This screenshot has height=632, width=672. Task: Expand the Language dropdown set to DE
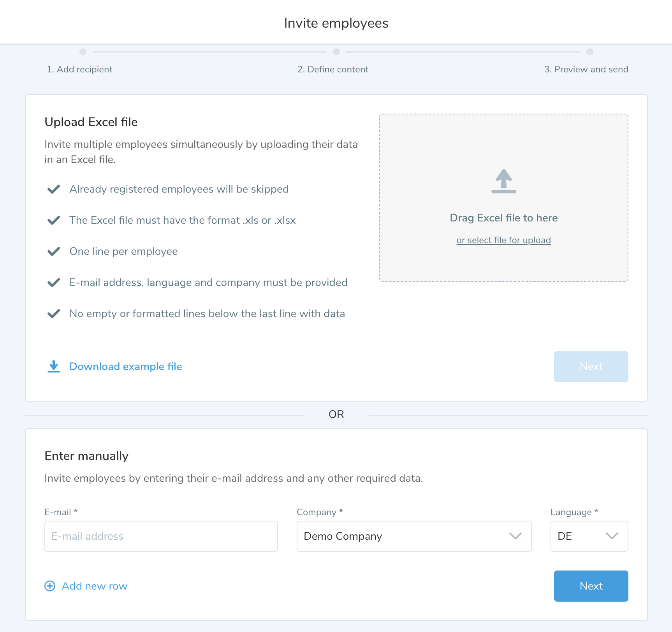point(589,536)
